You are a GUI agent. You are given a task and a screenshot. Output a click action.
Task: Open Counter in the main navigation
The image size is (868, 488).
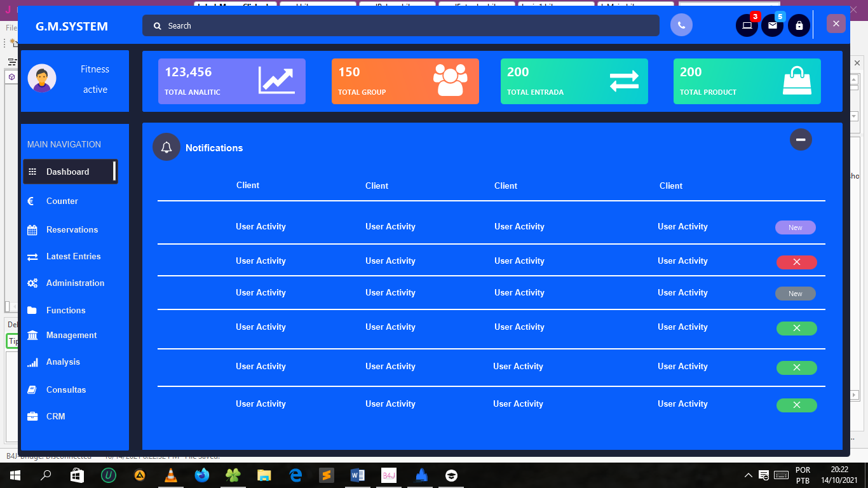[62, 201]
